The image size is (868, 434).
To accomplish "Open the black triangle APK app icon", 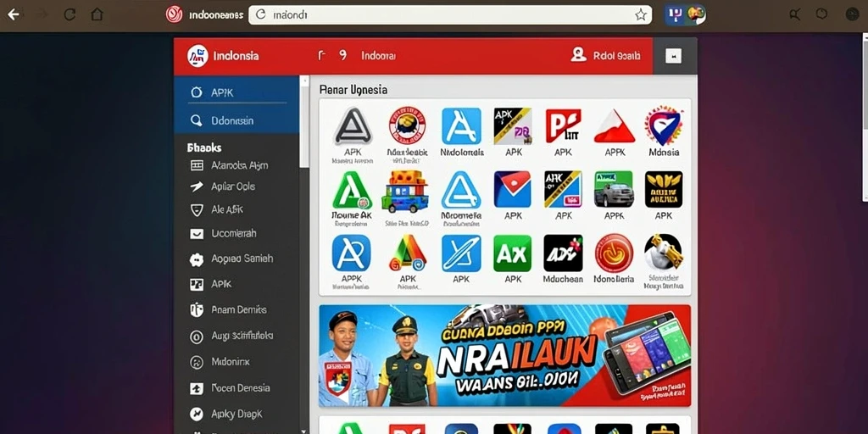I will coord(353,126).
